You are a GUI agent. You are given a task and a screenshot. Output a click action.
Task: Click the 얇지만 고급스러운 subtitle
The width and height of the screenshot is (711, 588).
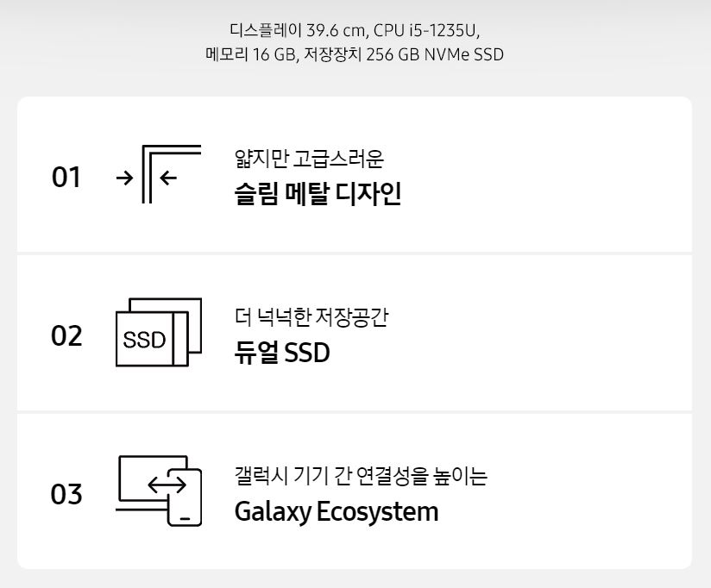(309, 159)
